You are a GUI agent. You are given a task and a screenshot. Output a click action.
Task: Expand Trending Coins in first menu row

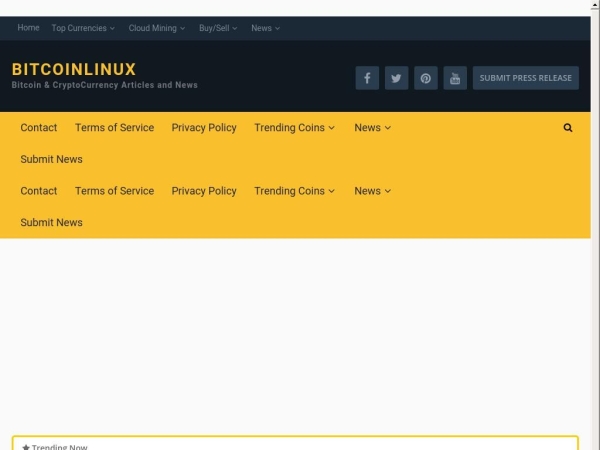point(295,128)
